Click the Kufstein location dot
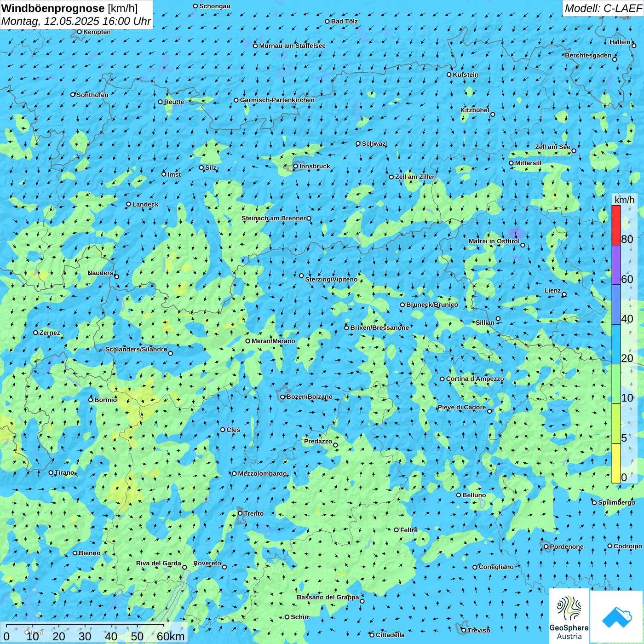Screen dimensions: 644x644 (449, 75)
